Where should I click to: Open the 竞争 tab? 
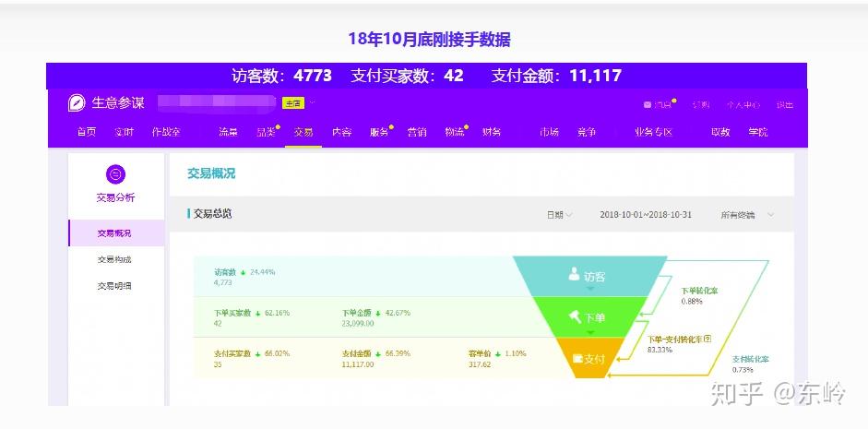[x=587, y=132]
